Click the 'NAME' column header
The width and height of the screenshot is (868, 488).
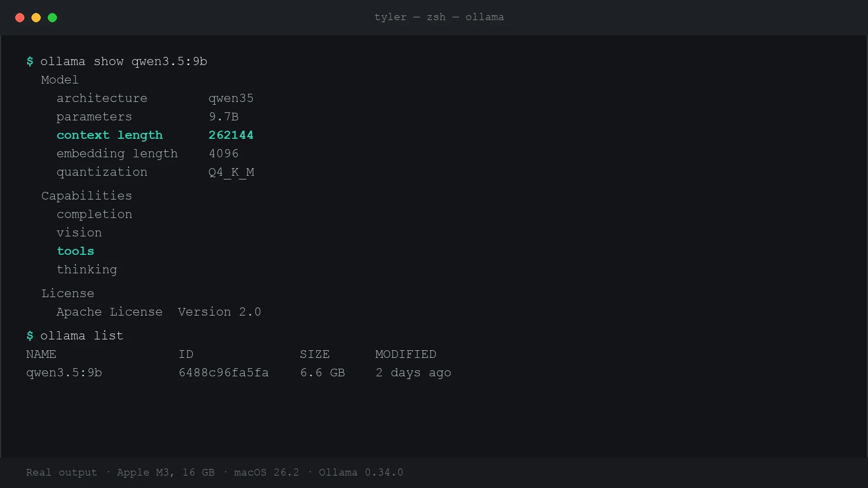click(41, 354)
